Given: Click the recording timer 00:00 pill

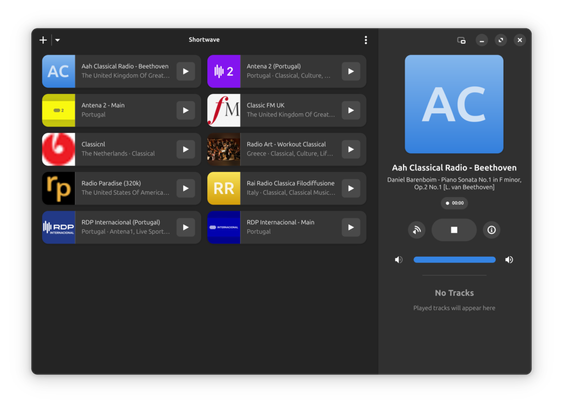Looking at the screenshot, I should (454, 203).
